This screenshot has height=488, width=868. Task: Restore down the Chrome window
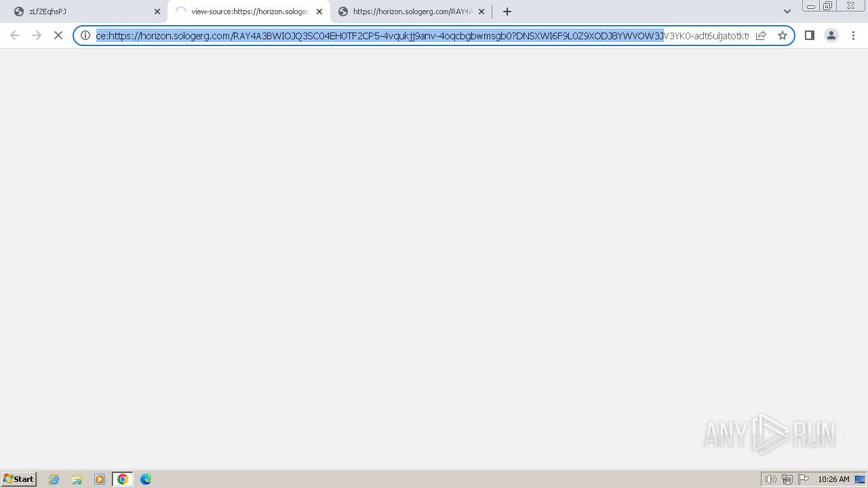(x=828, y=6)
